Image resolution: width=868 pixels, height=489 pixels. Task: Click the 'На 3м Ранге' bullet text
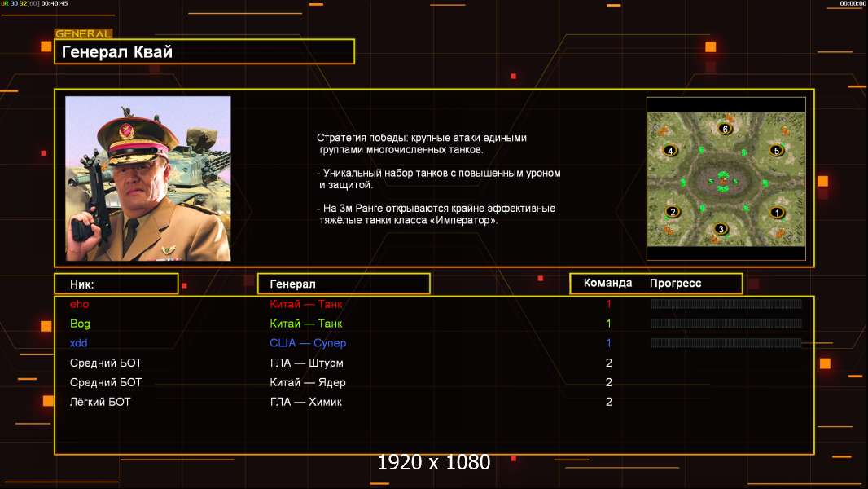[436, 214]
